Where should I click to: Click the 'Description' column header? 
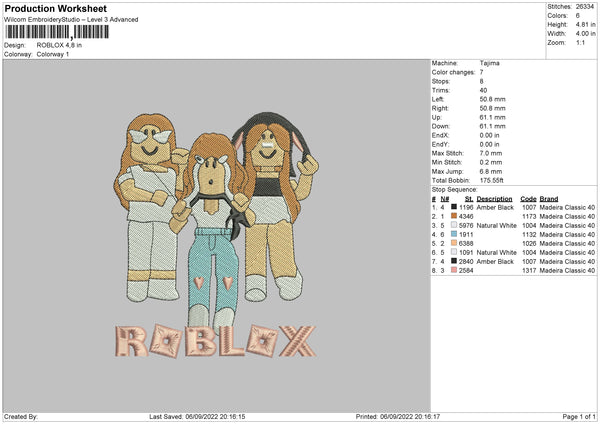coord(494,199)
